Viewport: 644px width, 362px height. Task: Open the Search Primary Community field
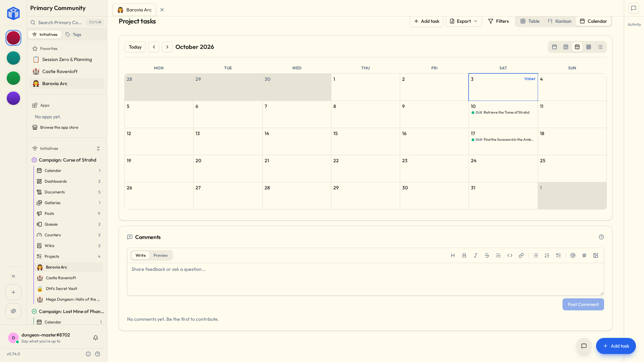67,22
